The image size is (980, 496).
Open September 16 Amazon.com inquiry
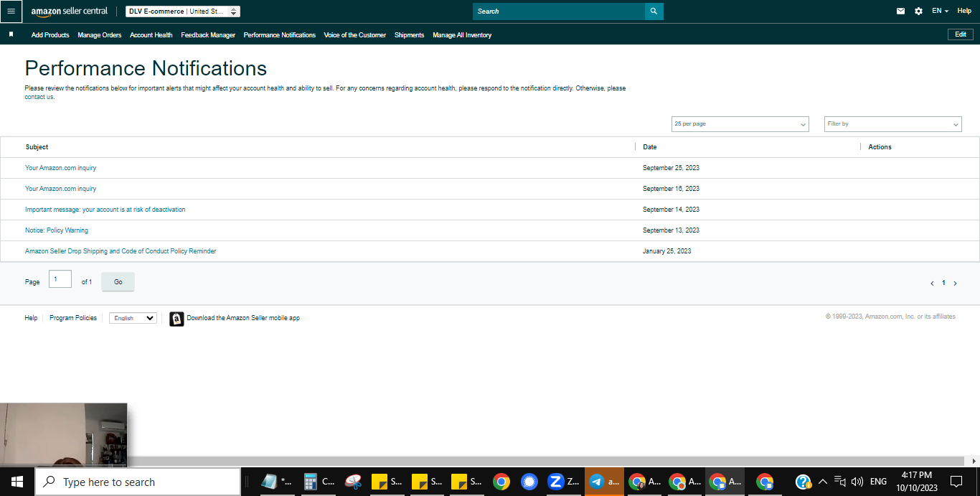coord(61,189)
